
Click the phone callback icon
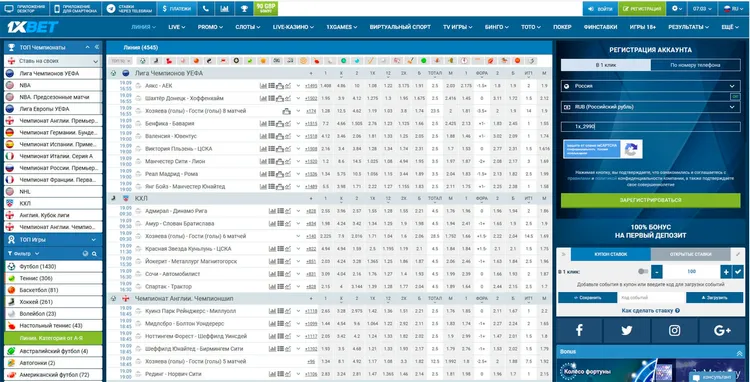click(x=205, y=8)
